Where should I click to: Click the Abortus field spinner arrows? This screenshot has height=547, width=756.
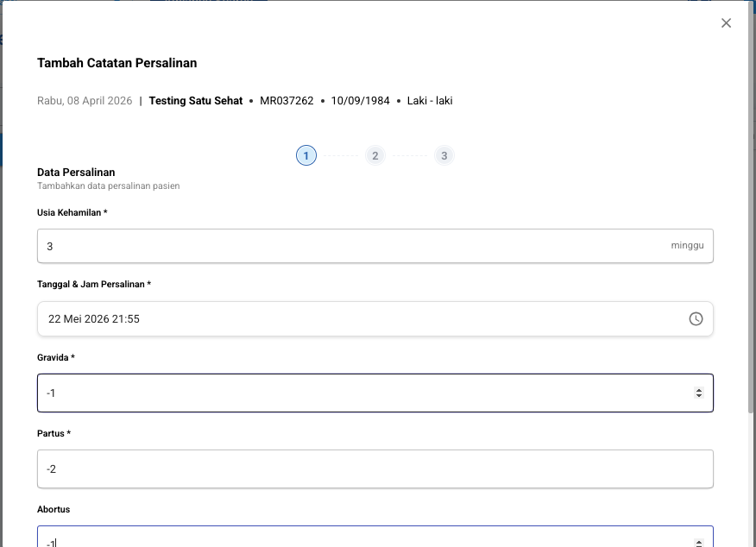click(x=698, y=542)
